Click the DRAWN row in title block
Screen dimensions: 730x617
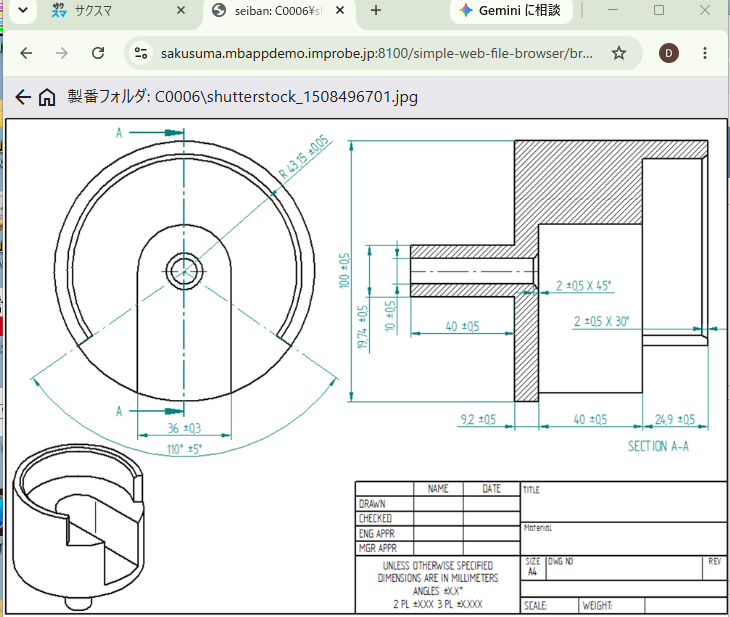point(438,503)
